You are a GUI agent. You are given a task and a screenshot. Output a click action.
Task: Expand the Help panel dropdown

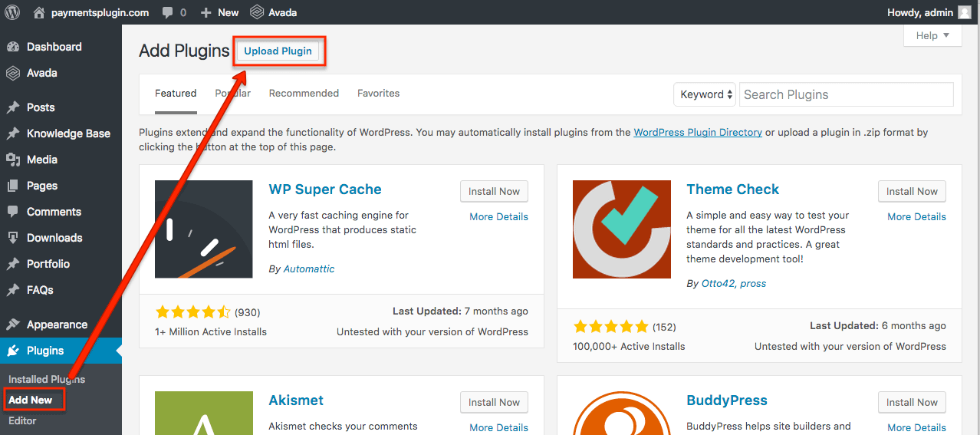(932, 35)
